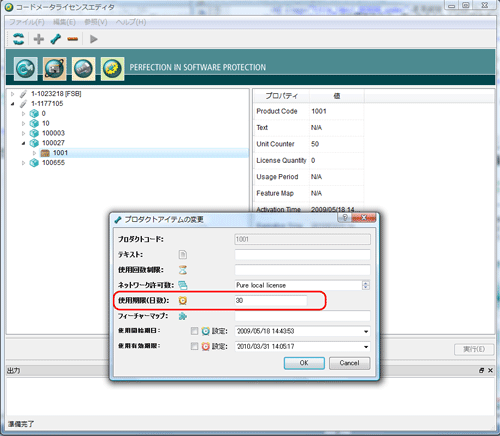Click the play execute toolbar icon
Screen dimensions: 500x436
click(94, 39)
